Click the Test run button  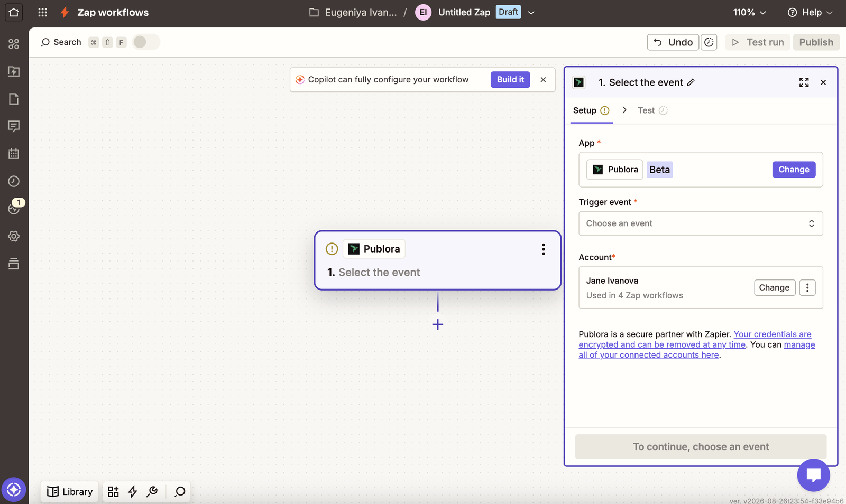point(758,42)
